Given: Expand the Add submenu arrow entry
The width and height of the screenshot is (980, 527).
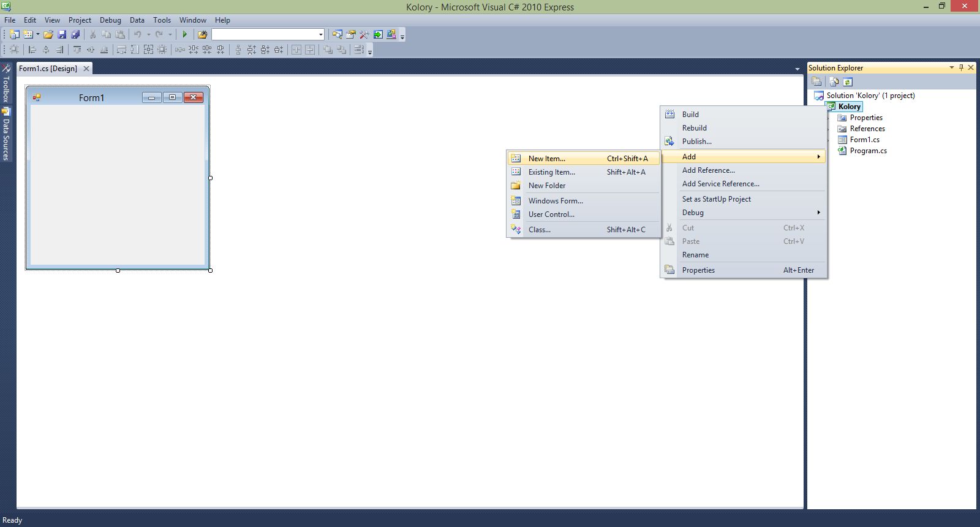Looking at the screenshot, I should [x=744, y=157].
